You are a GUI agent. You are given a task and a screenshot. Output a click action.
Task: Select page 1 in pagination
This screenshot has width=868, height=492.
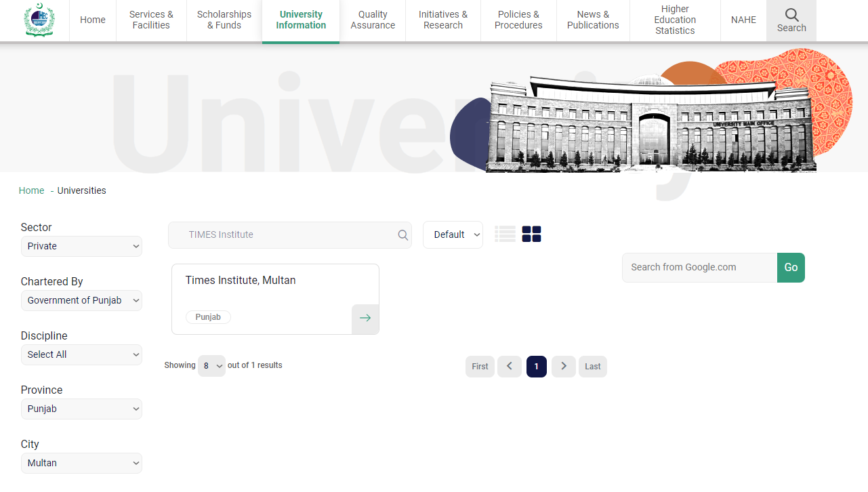(536, 367)
